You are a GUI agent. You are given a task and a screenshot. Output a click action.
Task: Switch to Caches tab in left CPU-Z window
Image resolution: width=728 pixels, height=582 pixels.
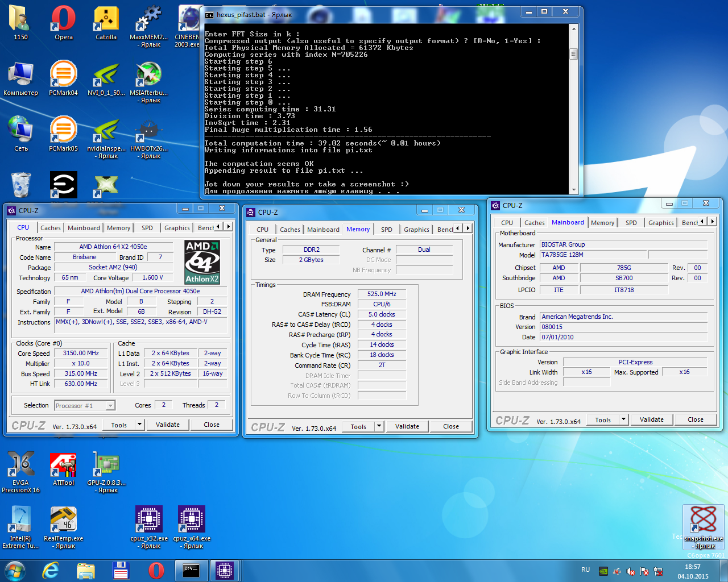(51, 228)
